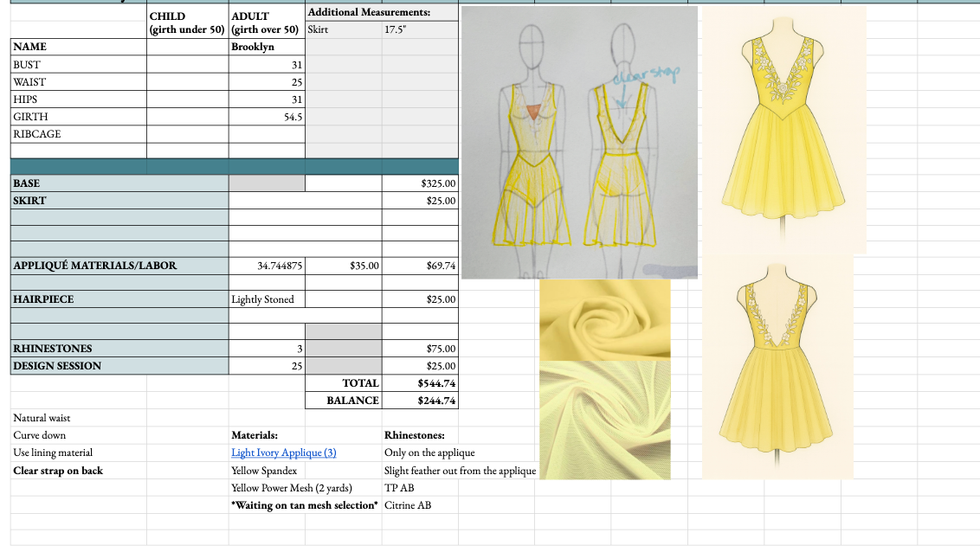Select the GIRTH value 54.5 cell

(x=267, y=117)
